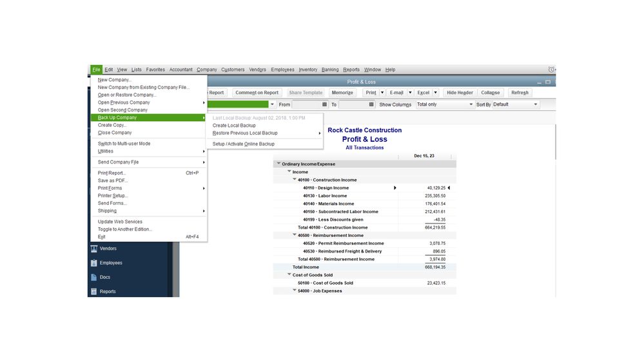Collapse 54000 Job Expenses group
The image size is (644, 362).
click(x=295, y=290)
